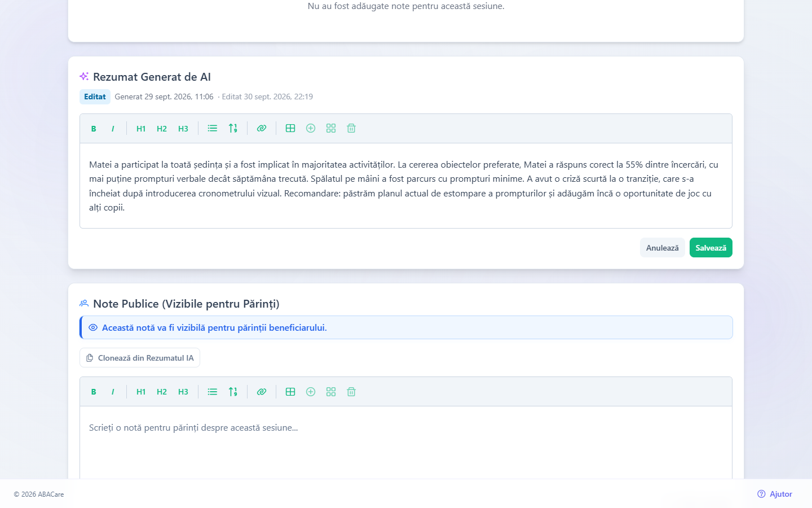Focus the parent note text field
Viewport: 812px width, 508px height.
pyautogui.click(x=406, y=443)
